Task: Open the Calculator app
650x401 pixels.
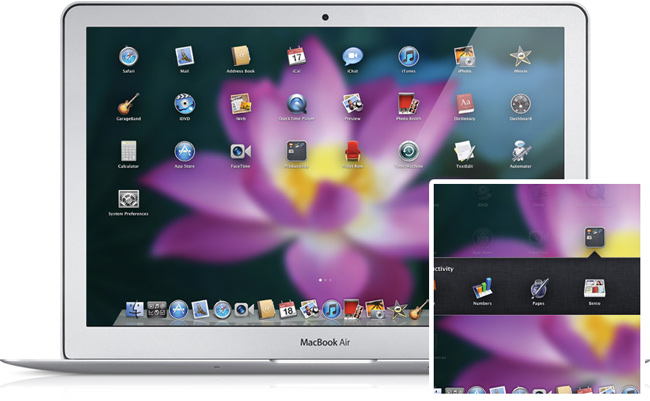Action: click(128, 151)
